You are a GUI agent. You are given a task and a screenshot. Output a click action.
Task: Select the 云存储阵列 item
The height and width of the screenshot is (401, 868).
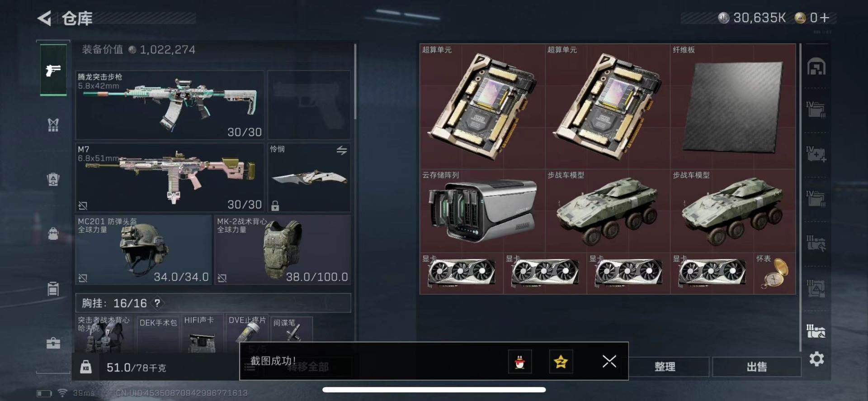tap(482, 211)
